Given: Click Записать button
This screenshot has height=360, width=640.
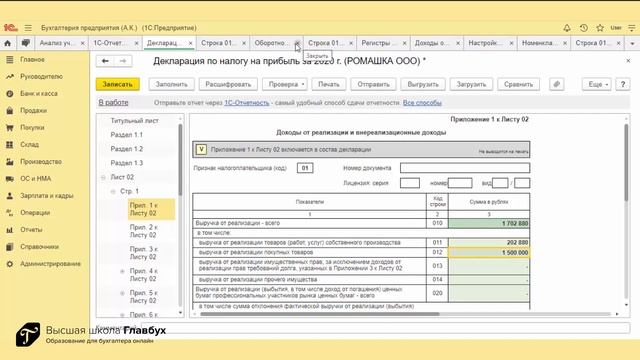Looking at the screenshot, I should tap(118, 84).
